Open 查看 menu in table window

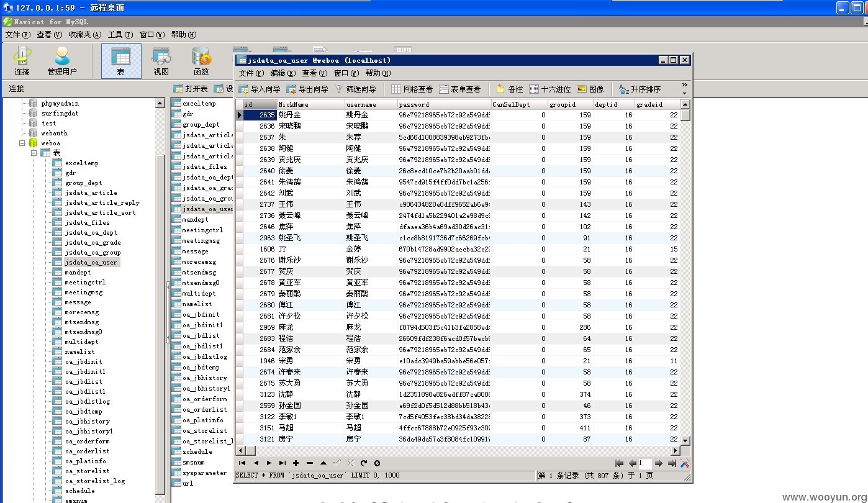314,73
